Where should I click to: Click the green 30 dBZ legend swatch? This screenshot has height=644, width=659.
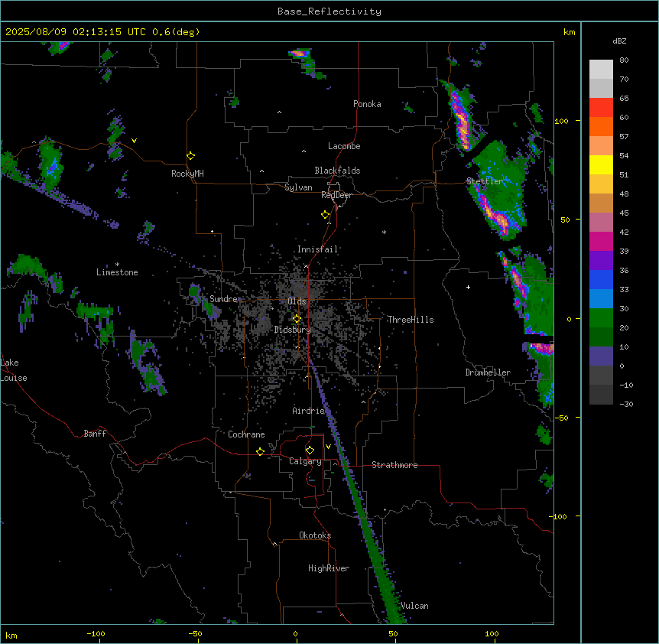601,318
